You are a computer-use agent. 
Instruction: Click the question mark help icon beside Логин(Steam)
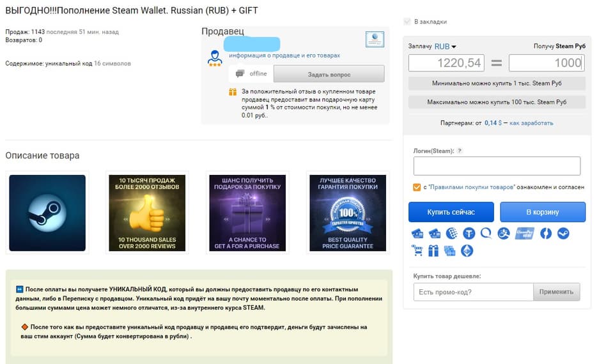point(460,151)
